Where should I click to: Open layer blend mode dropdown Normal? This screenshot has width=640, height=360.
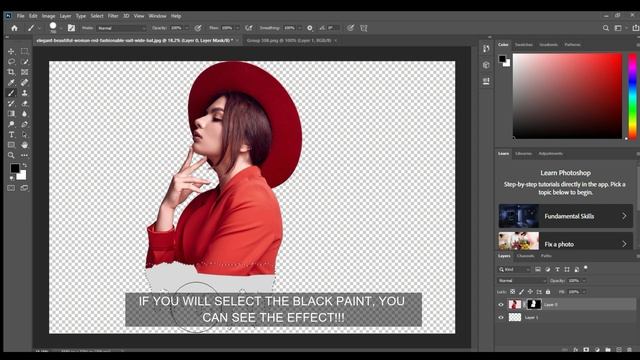pos(522,281)
